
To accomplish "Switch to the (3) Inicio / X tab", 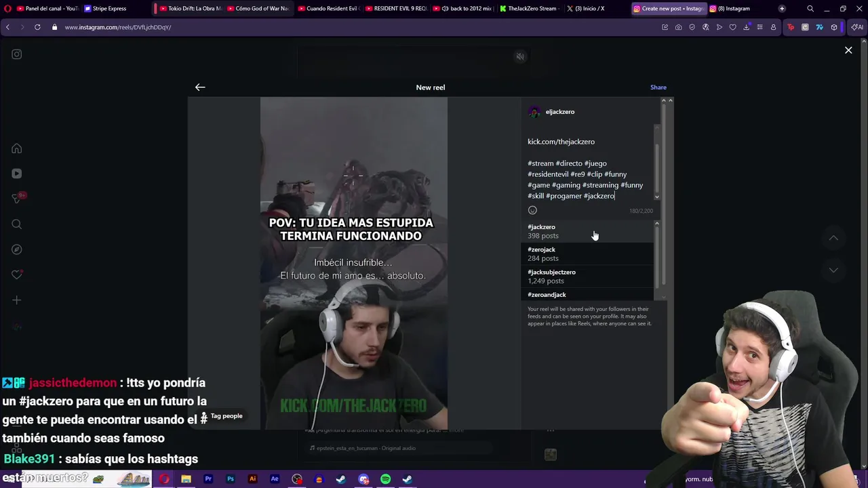I will [x=589, y=9].
